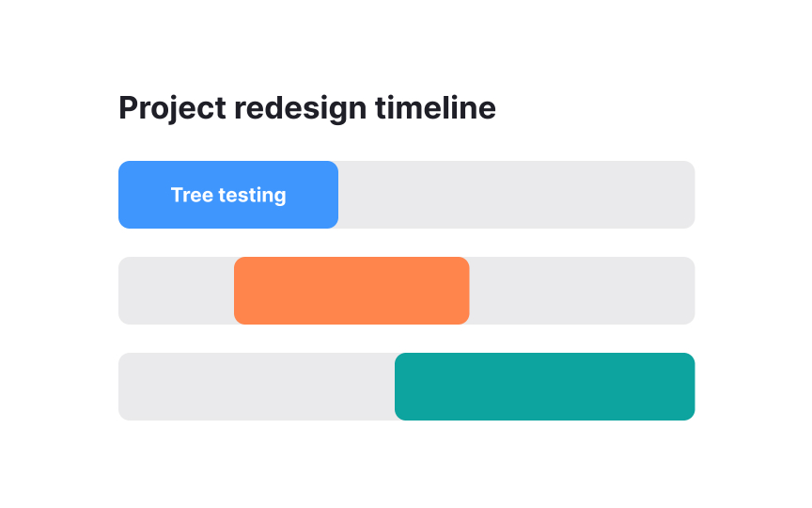Click the right end of the teal bar
Image resolution: width=812 pixels, height=508 pixels.
tap(691, 387)
